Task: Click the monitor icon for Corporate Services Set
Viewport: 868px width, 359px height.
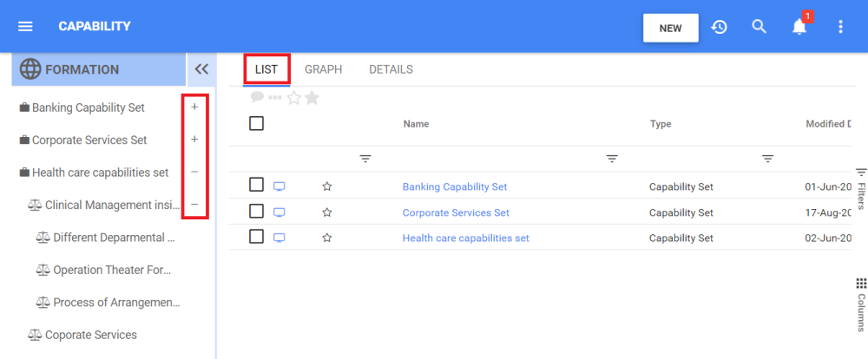Action: pos(279,212)
